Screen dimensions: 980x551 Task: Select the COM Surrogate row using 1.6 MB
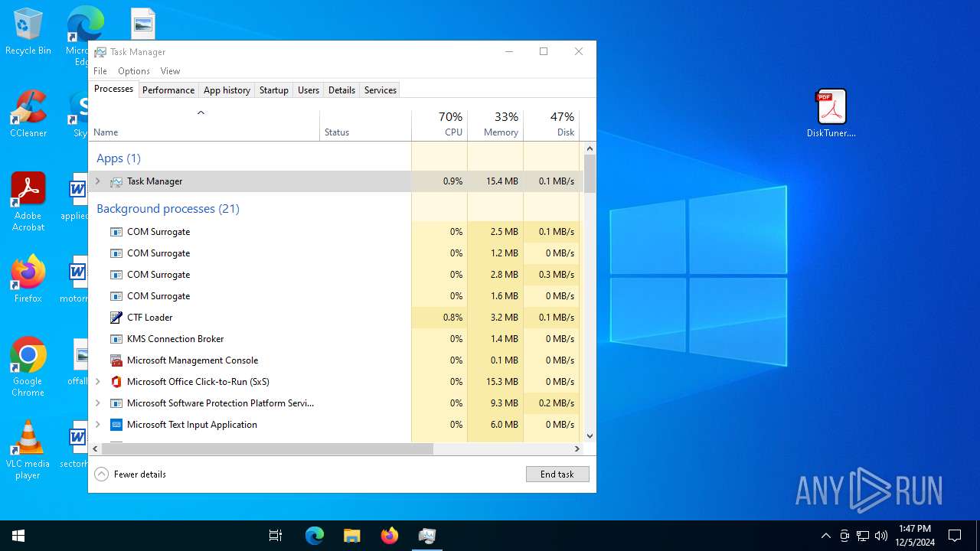click(x=336, y=296)
